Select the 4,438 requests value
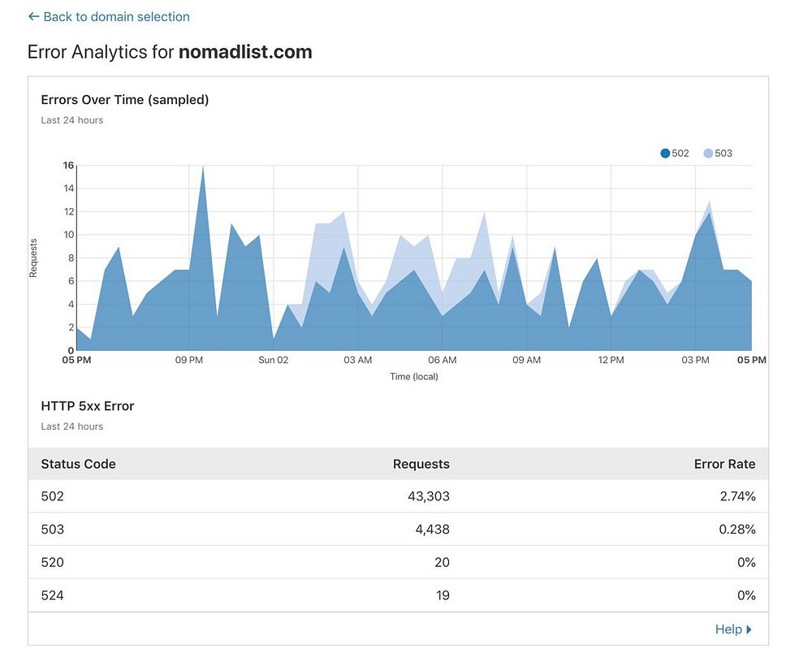This screenshot has width=812, height=662. coord(433,530)
